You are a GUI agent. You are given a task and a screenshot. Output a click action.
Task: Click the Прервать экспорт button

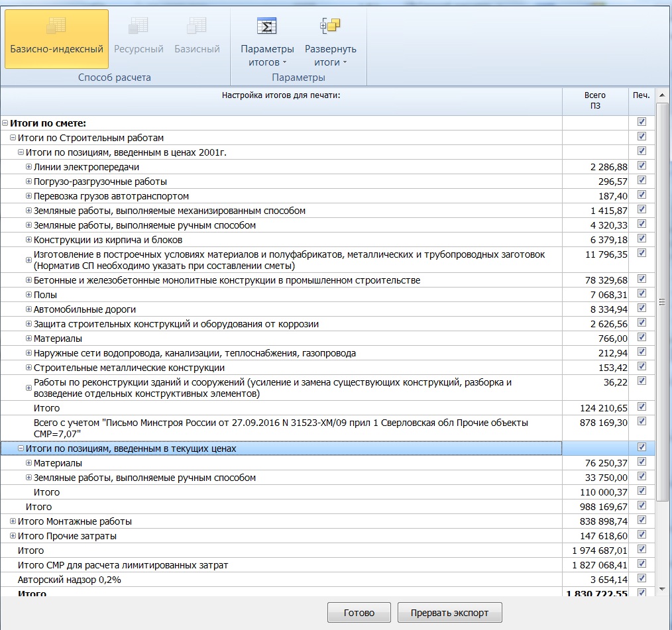pos(449,613)
